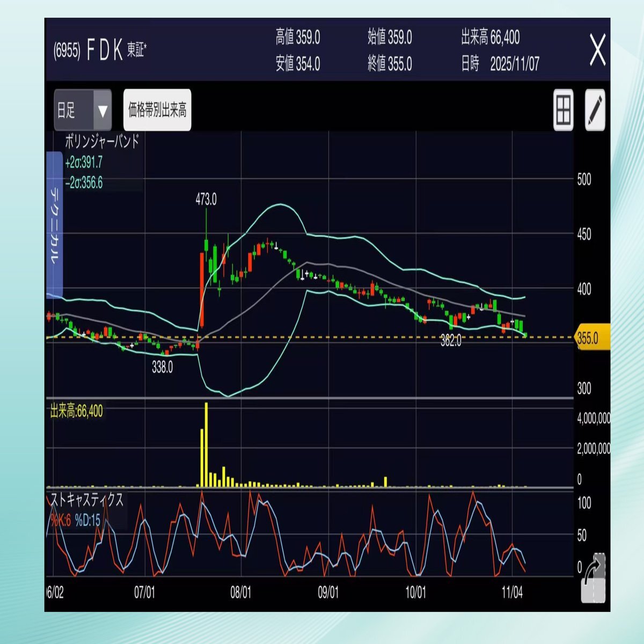Open the 日足 timeframe dropdown

tap(83, 110)
